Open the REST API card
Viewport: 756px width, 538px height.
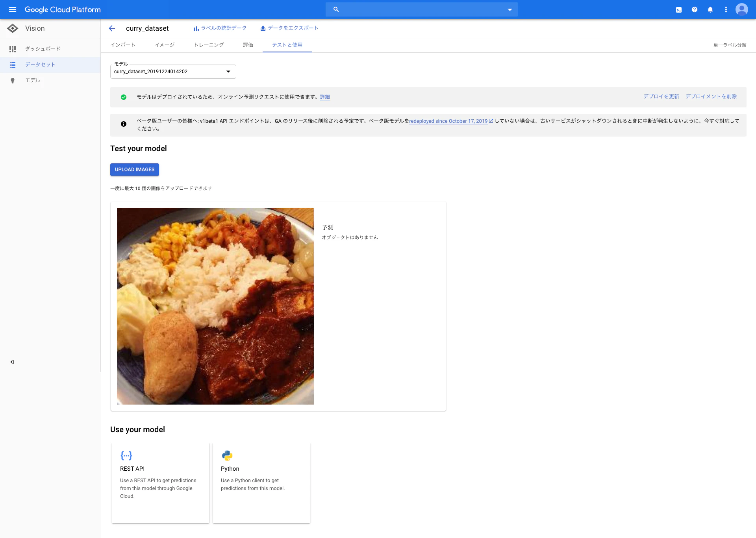pyautogui.click(x=161, y=483)
